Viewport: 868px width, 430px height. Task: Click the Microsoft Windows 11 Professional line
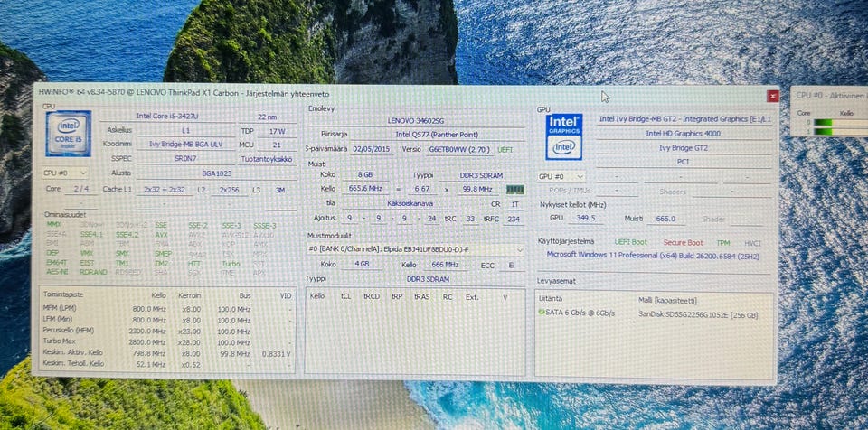[653, 257]
